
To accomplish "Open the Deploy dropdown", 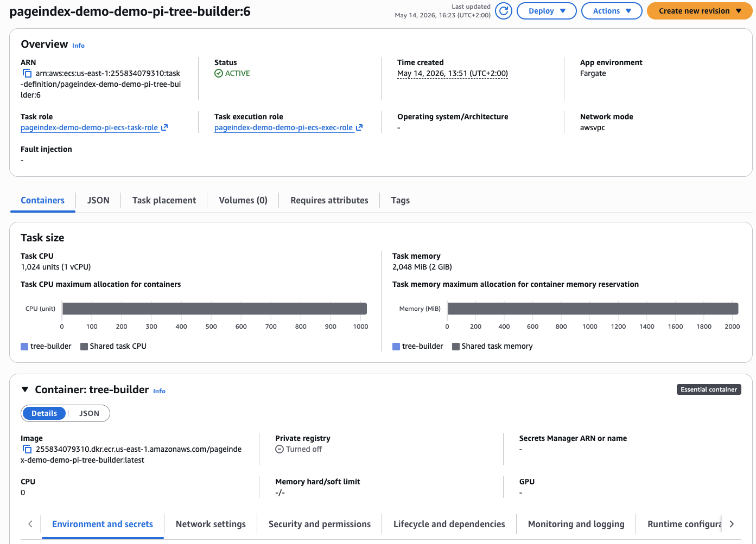I will coord(547,11).
